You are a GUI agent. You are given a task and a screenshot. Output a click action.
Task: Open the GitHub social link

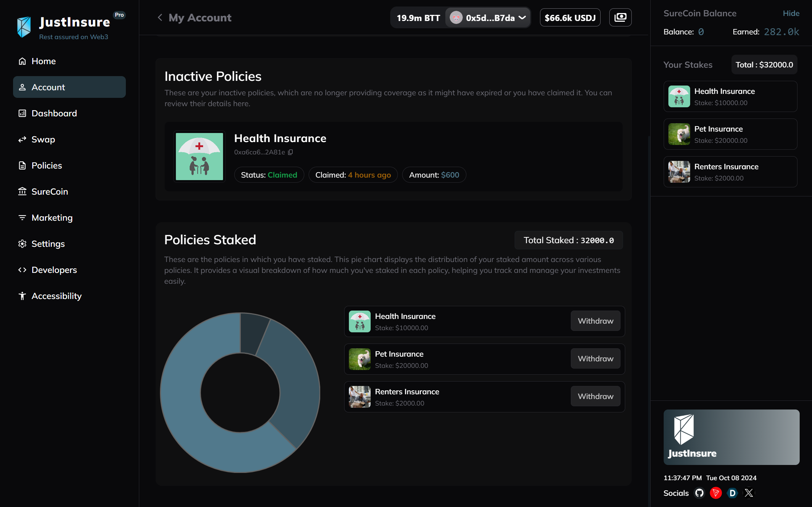[x=699, y=493]
